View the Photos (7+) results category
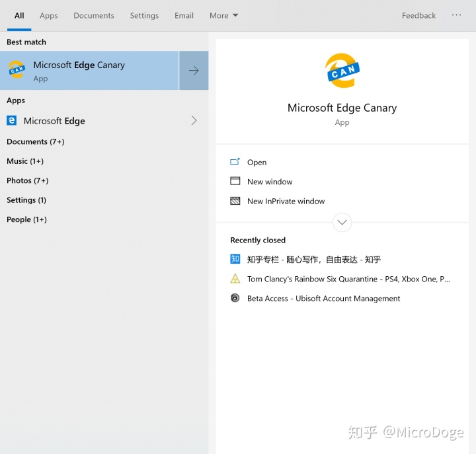Viewport: 476px width, 454px height. tap(27, 180)
